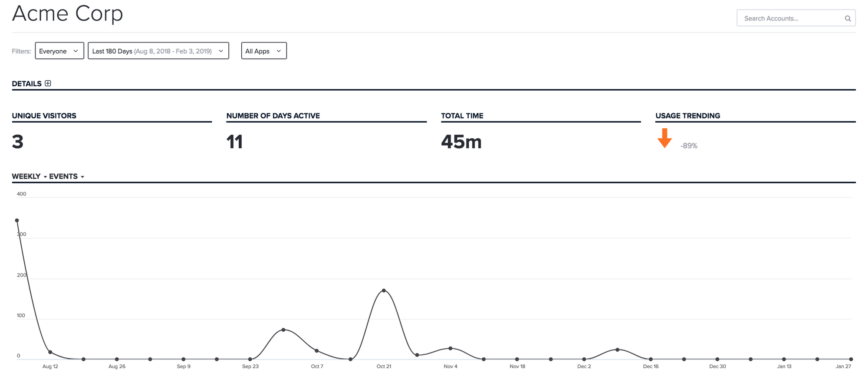868x392 pixels.
Task: Click the -89% usage trending value
Action: 689,146
